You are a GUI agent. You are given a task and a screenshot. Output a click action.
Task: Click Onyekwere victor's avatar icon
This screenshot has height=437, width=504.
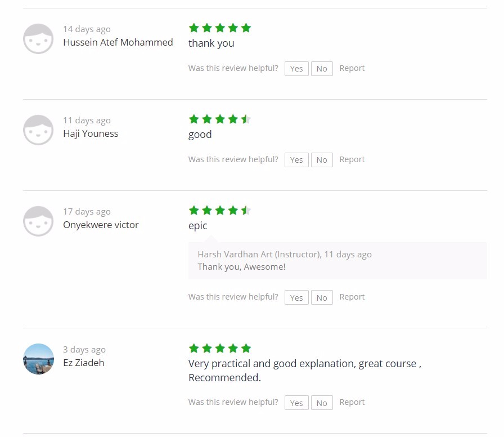38,221
